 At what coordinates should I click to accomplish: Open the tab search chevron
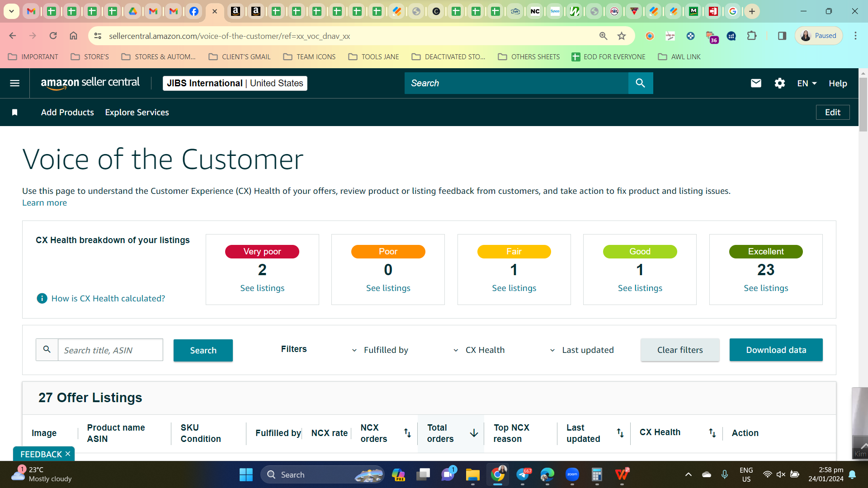pos(11,11)
